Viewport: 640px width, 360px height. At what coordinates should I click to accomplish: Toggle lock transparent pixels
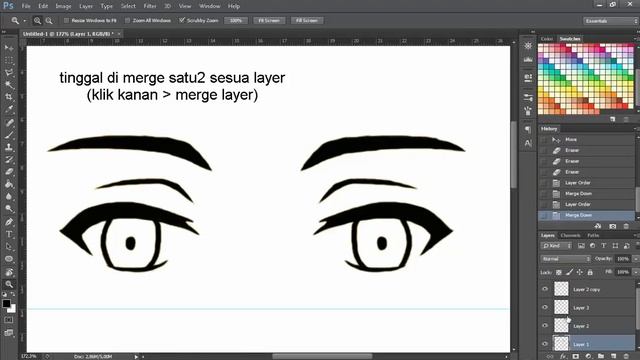tap(559, 272)
